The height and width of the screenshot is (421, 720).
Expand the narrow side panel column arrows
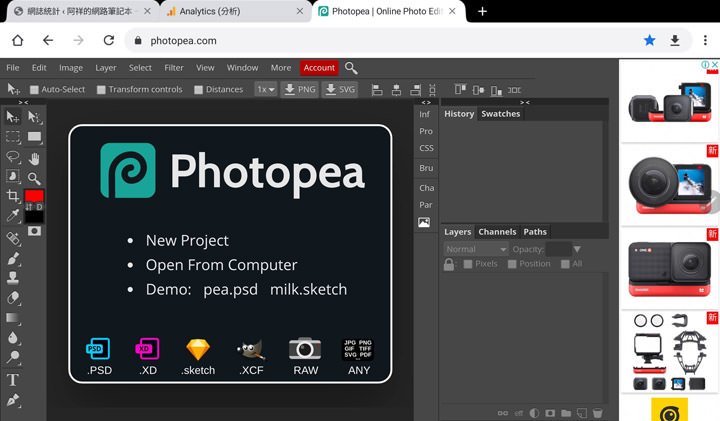coord(426,102)
